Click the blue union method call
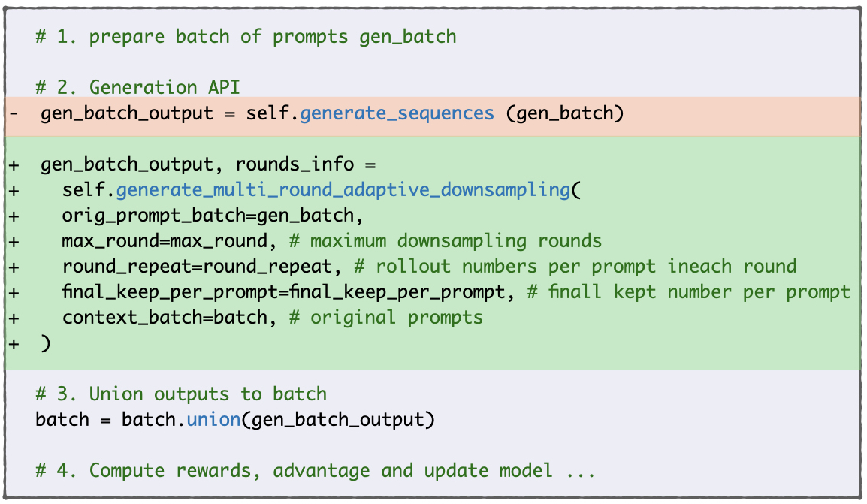This screenshot has height=504, width=867. [213, 419]
